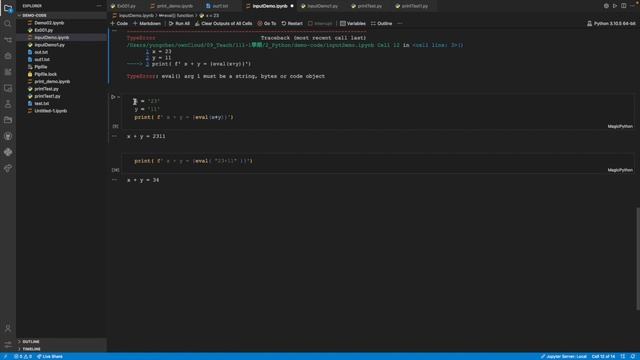Open the output actions ellipsis beside x + y = 2311
The image size is (640, 360).
114,136
